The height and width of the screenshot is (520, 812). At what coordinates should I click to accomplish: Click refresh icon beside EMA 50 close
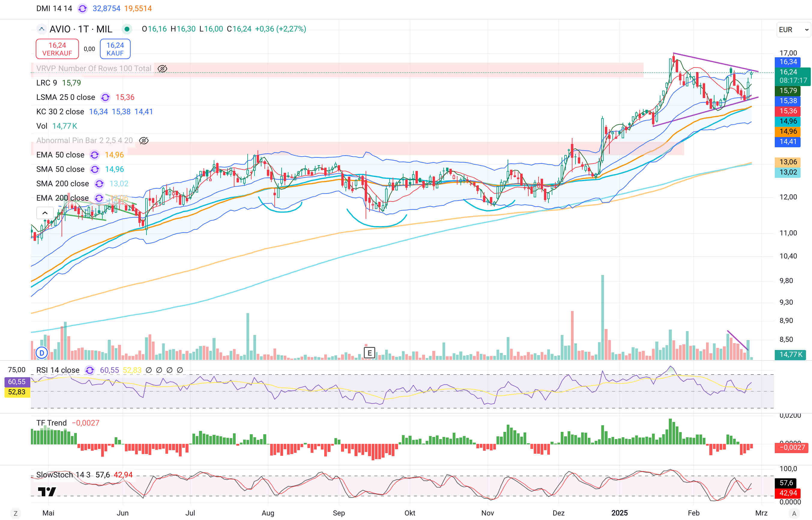[95, 155]
